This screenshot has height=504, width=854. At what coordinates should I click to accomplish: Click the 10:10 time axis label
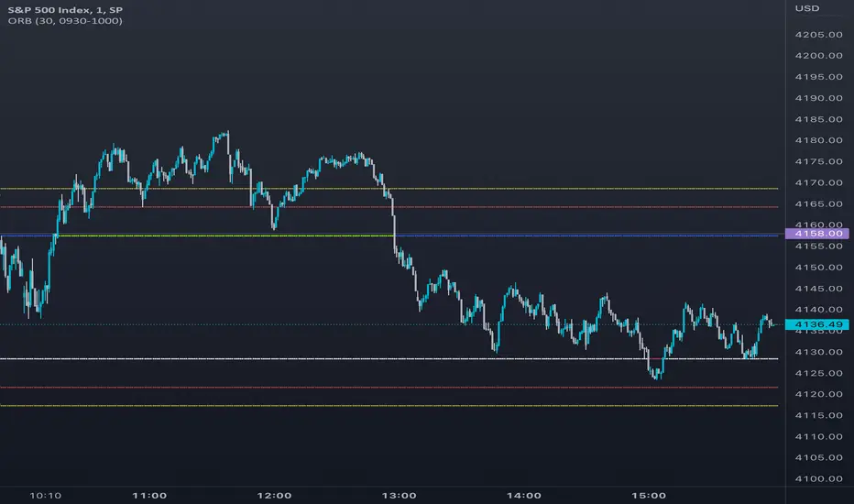[46, 495]
